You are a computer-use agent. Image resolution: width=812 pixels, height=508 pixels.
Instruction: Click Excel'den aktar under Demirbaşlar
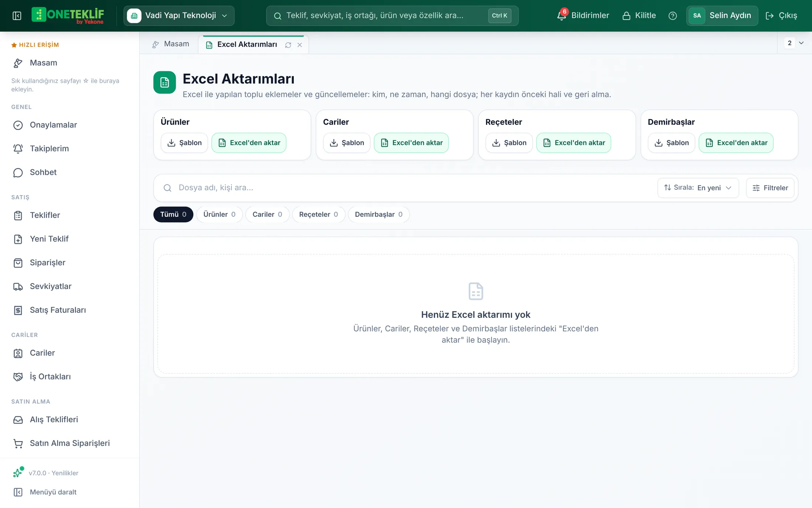coord(736,143)
